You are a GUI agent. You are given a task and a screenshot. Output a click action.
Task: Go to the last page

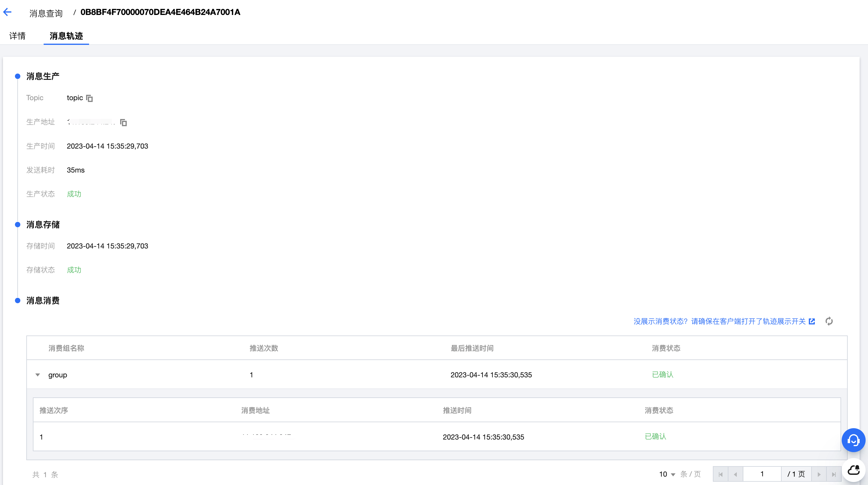point(834,474)
